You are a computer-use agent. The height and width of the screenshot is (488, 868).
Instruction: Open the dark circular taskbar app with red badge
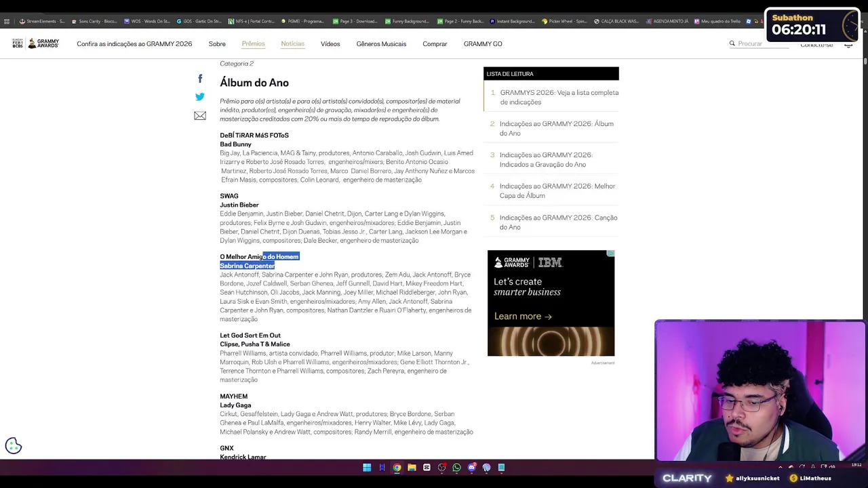(x=441, y=468)
